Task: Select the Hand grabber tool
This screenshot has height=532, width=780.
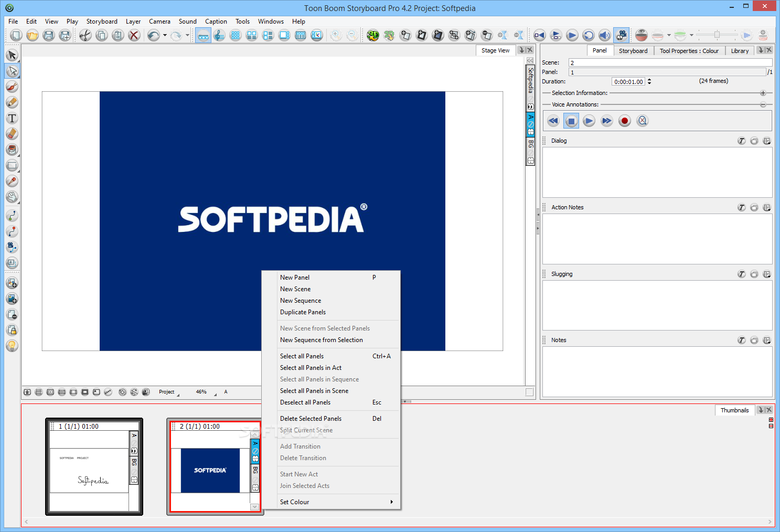Action: point(12,197)
